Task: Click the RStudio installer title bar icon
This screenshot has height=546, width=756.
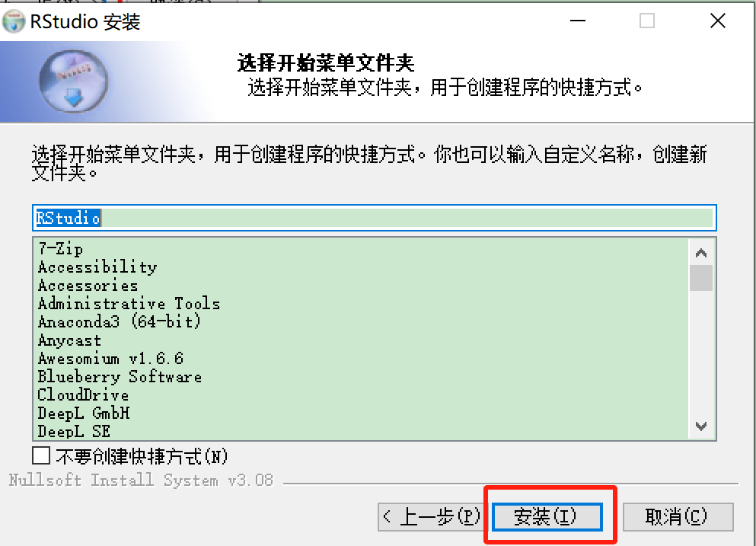Action: [14, 22]
